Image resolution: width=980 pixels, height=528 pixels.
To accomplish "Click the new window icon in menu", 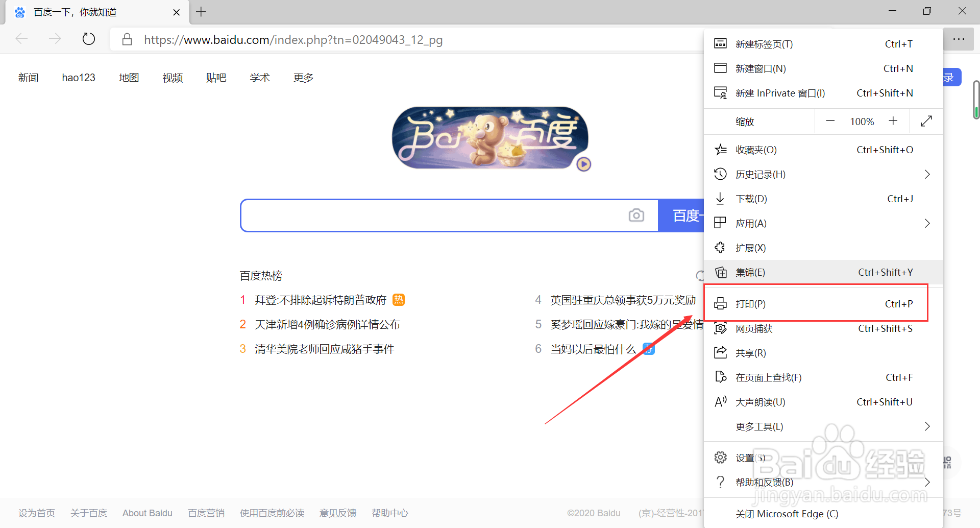I will [x=720, y=68].
